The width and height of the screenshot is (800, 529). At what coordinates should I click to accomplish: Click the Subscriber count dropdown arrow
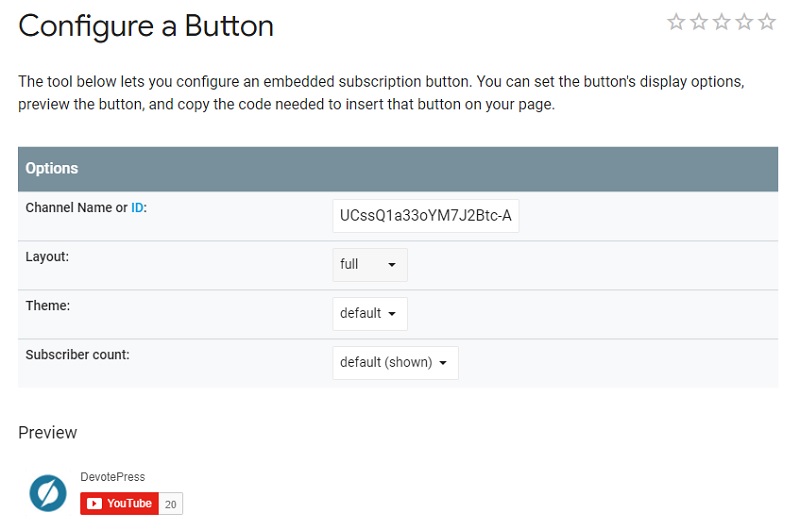pyautogui.click(x=443, y=363)
